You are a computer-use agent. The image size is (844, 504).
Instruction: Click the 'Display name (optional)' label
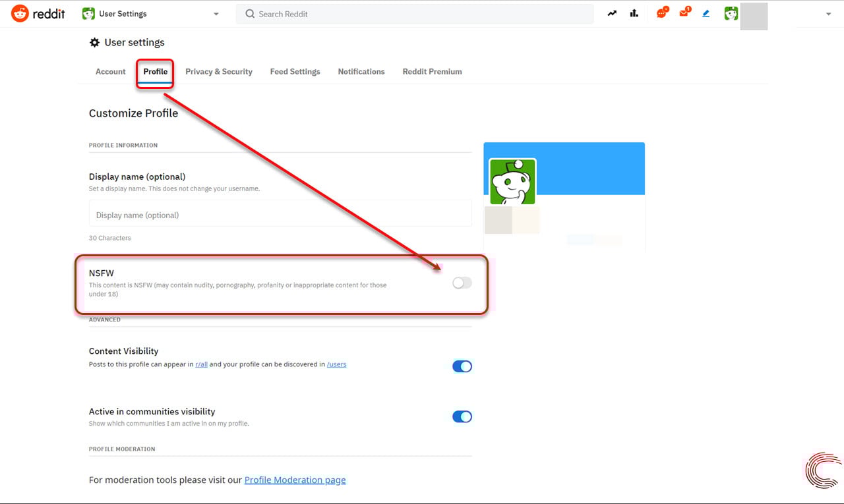137,177
